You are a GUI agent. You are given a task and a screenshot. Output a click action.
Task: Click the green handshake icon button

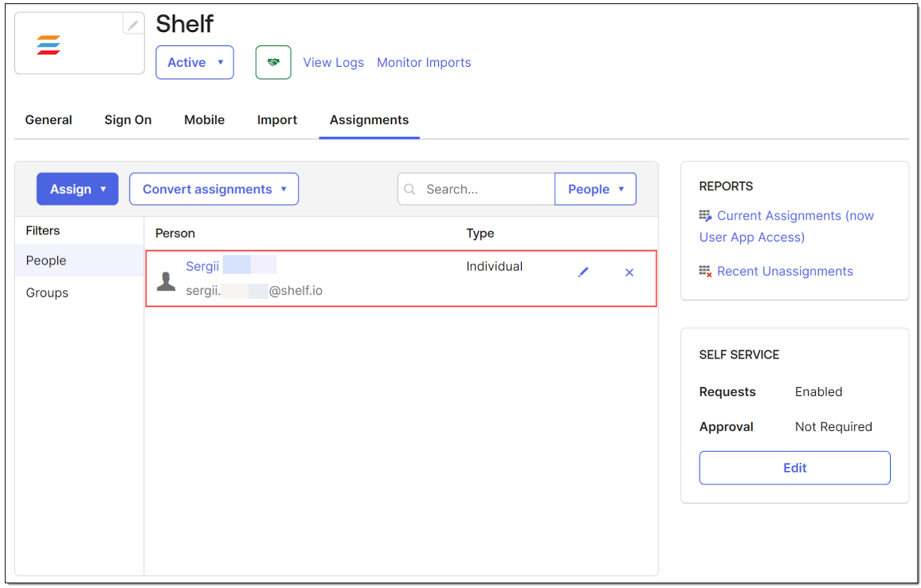pos(273,62)
